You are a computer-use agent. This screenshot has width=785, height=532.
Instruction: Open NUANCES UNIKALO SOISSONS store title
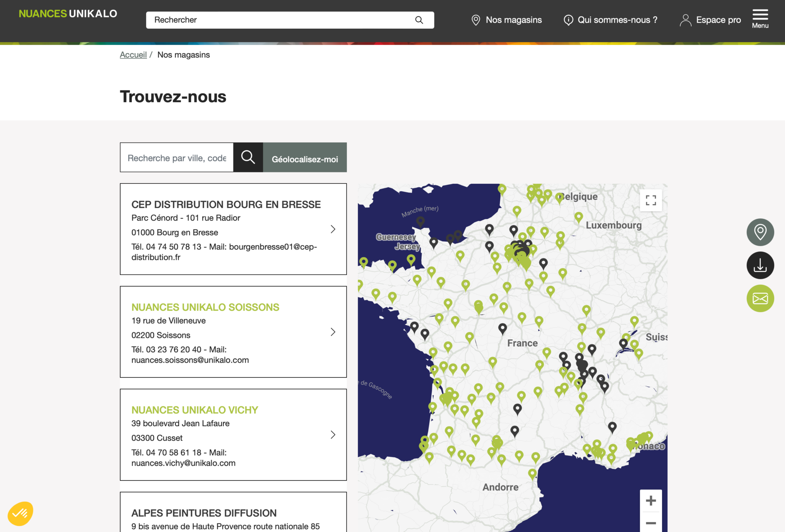click(x=205, y=307)
